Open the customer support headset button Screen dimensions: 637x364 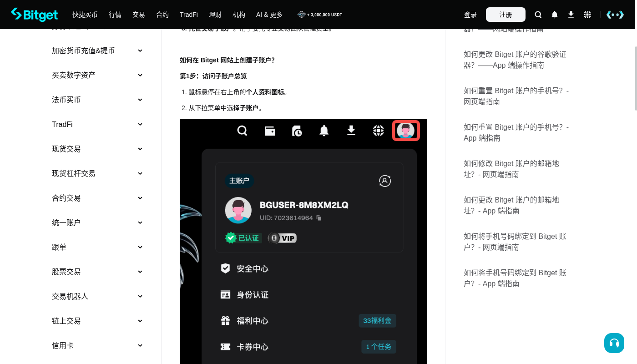[614, 343]
